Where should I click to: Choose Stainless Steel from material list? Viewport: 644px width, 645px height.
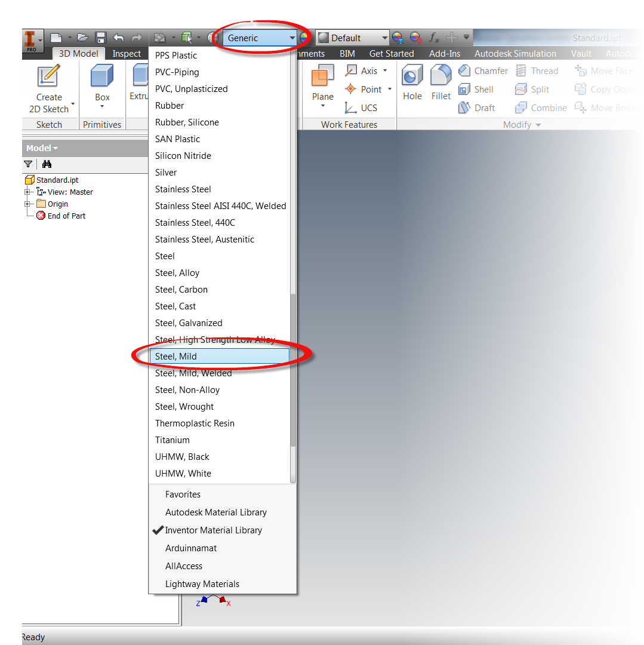coord(220,189)
